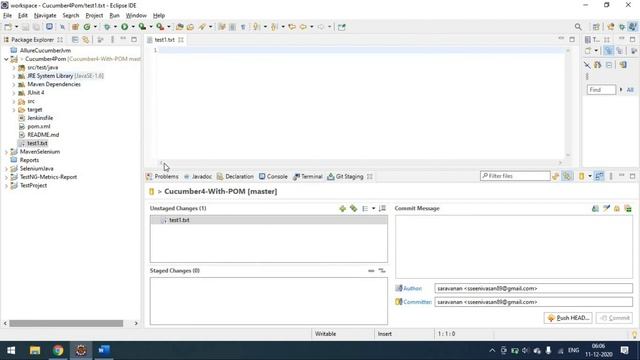Expand the src/test/java tree node
The image size is (640, 360).
14,67
